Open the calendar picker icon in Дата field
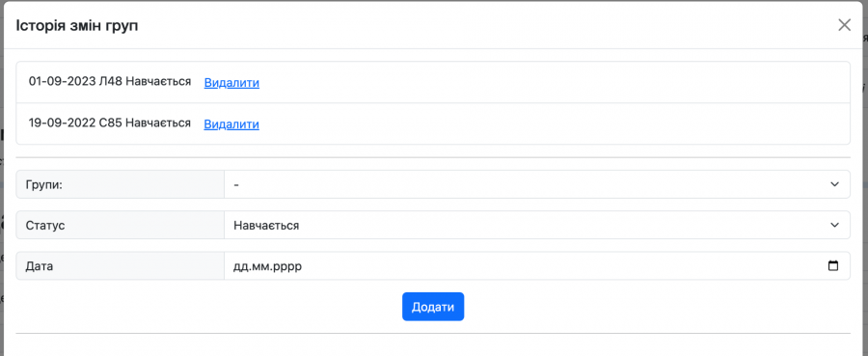Viewport: 868px width, 356px height. pyautogui.click(x=832, y=265)
